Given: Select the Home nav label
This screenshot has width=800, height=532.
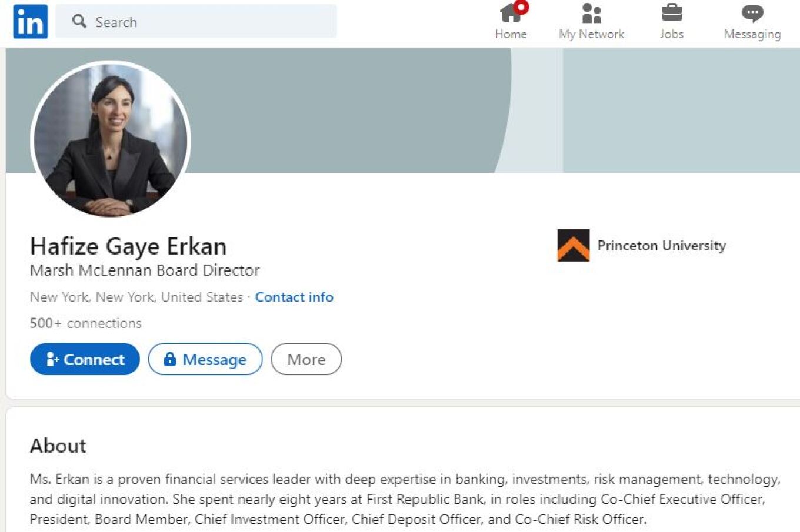Looking at the screenshot, I should [x=511, y=34].
